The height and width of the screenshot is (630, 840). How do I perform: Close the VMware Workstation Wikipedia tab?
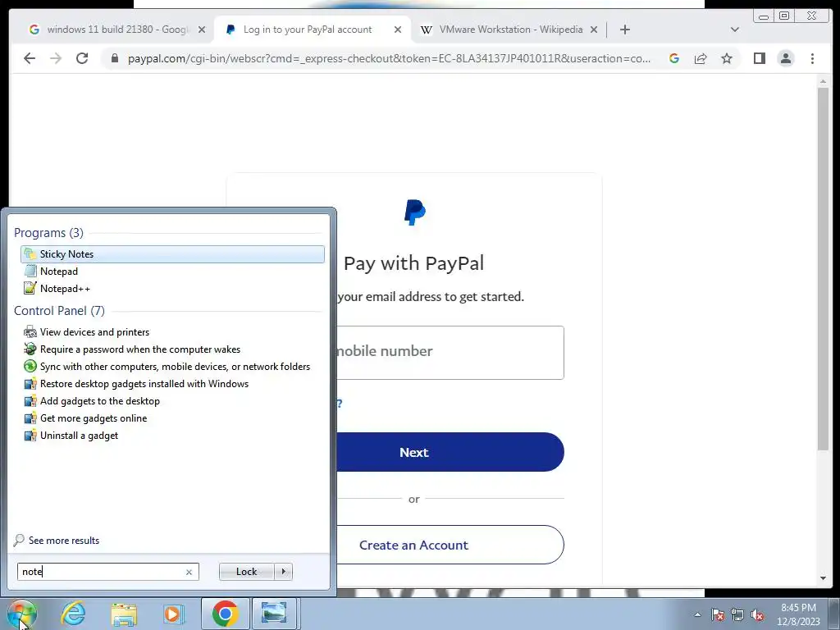tap(594, 30)
